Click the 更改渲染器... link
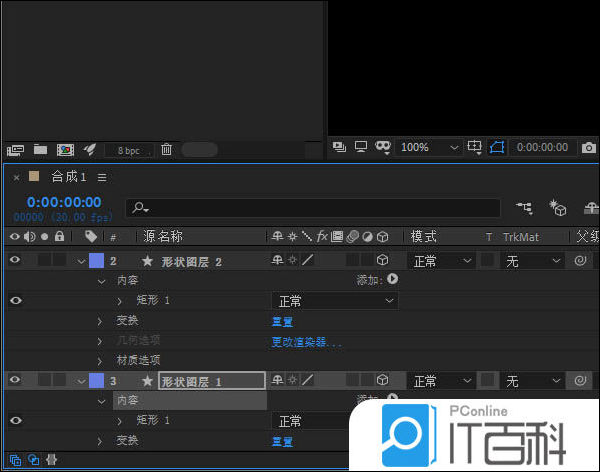This screenshot has height=472, width=600. [x=306, y=342]
